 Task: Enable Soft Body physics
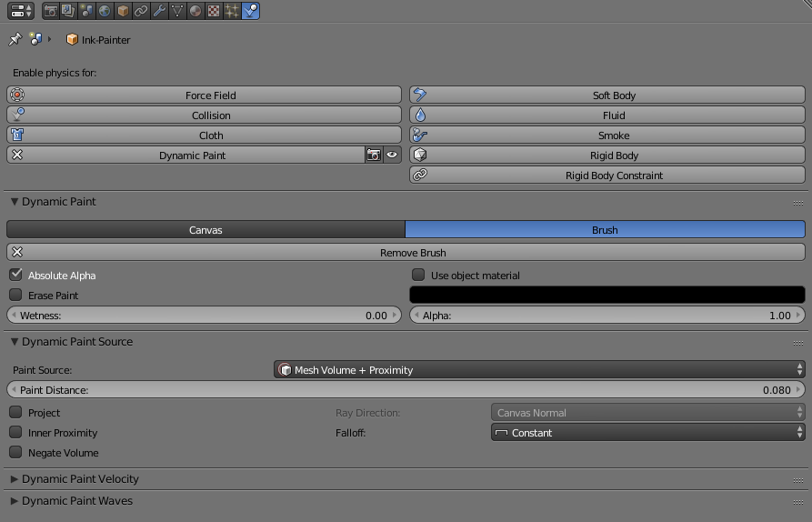(x=607, y=95)
